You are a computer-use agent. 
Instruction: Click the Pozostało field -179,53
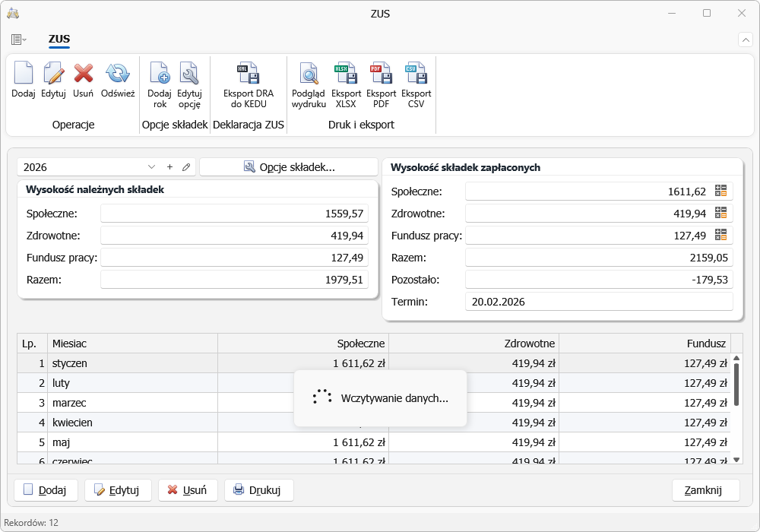[x=599, y=280]
